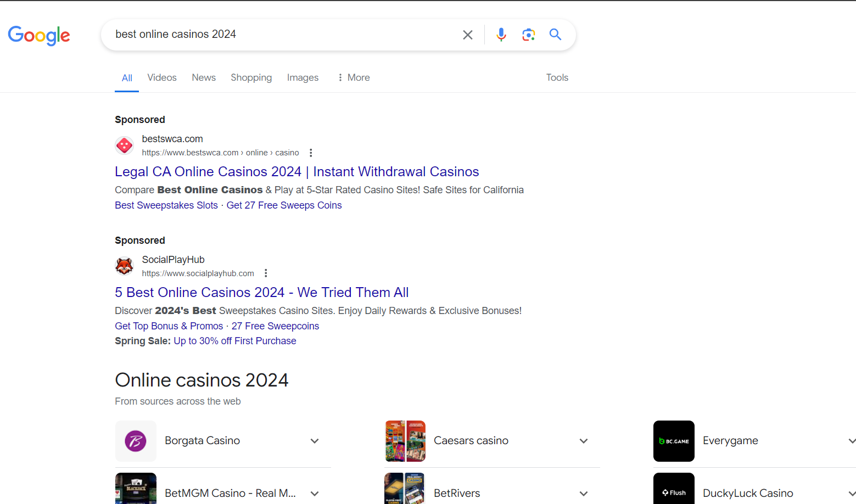Click the Borgata Casino label

[x=202, y=440]
